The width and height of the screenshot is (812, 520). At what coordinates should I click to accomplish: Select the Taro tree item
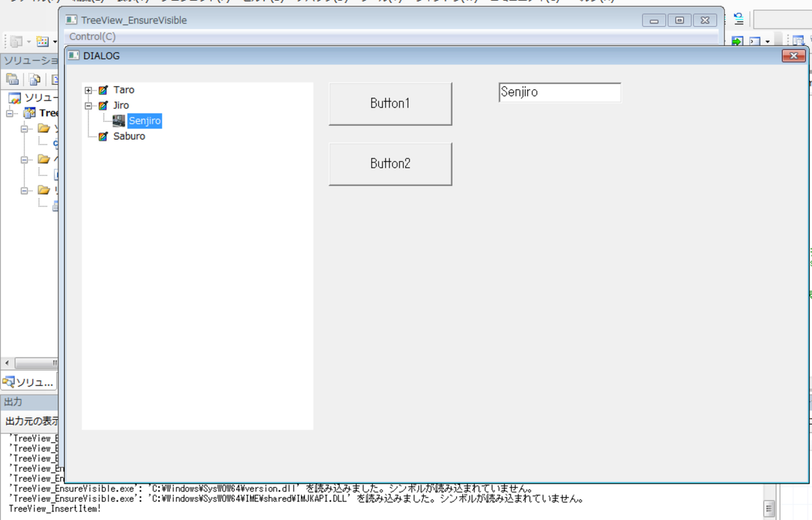[x=124, y=90]
